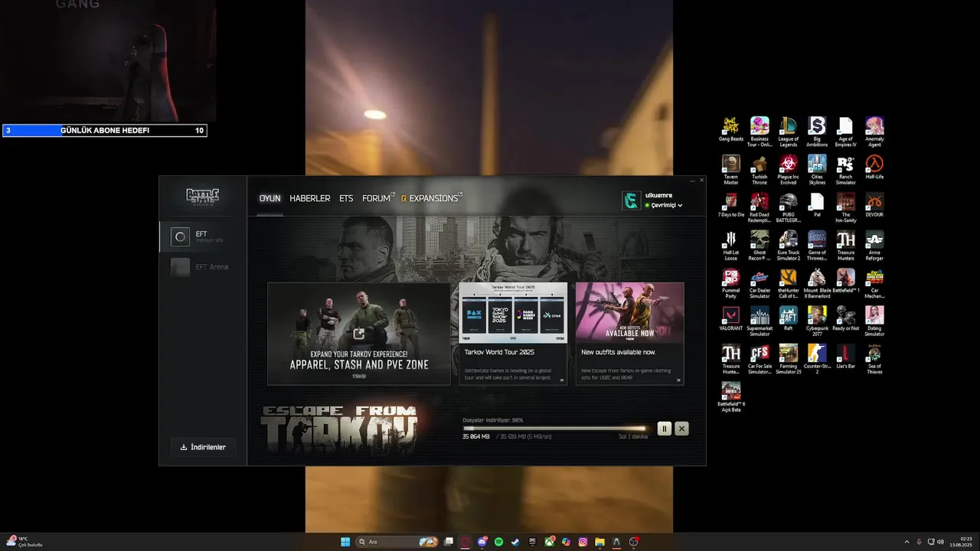Expand the New outfits article arrow
Screen dimensions: 980x551
(678, 380)
